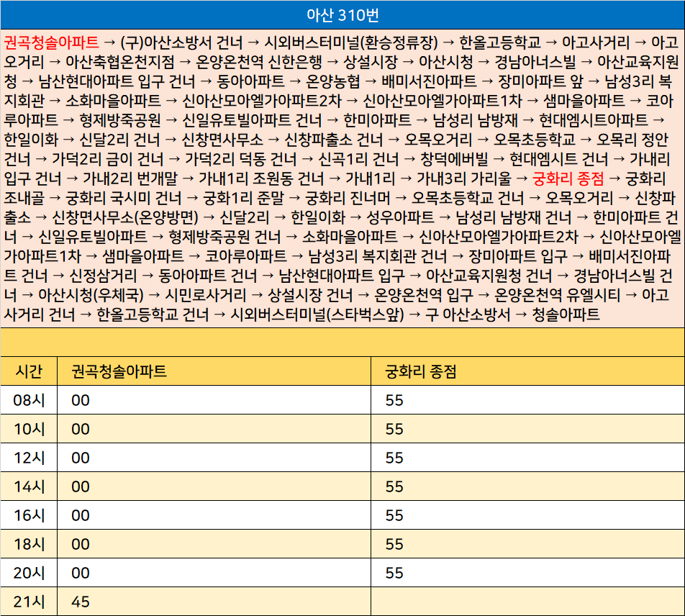This screenshot has height=616, width=685.
Task: Select the '21시' time cell
Action: point(29,602)
